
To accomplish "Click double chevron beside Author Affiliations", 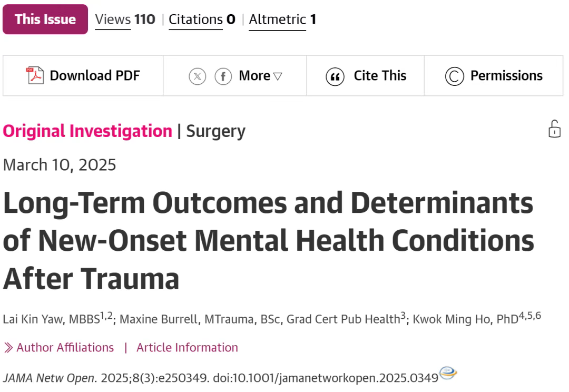I will (x=8, y=347).
